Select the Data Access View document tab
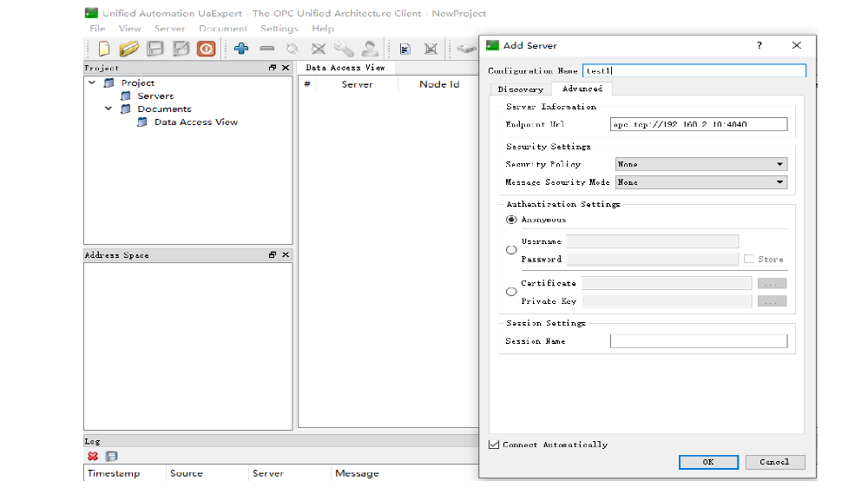 345,68
